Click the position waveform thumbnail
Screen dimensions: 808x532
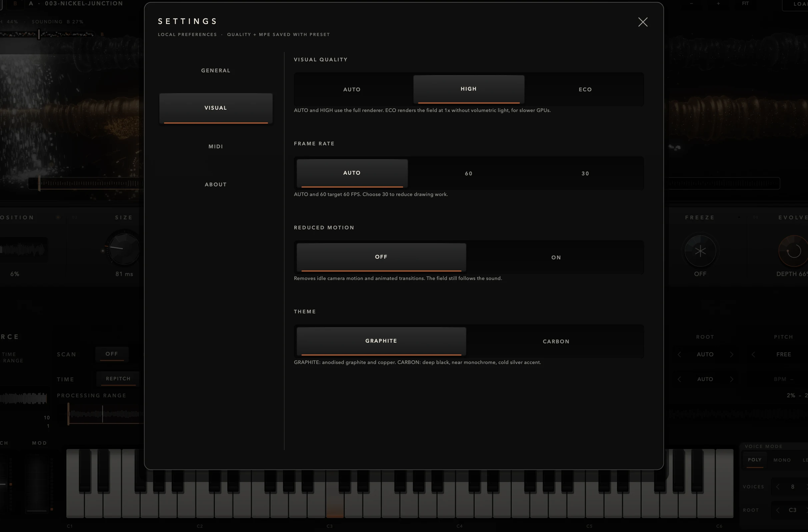(x=23, y=250)
